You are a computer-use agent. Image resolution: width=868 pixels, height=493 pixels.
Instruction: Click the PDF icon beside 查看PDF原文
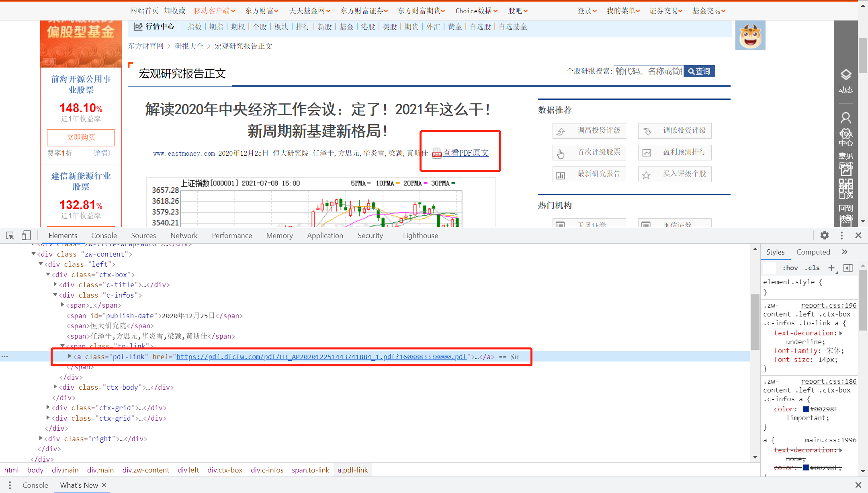click(437, 153)
